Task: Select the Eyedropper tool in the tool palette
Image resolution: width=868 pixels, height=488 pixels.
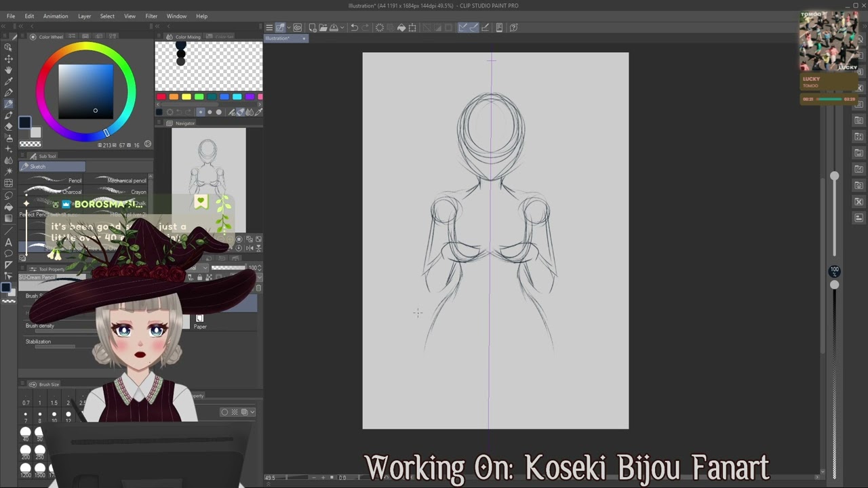Action: (x=8, y=81)
